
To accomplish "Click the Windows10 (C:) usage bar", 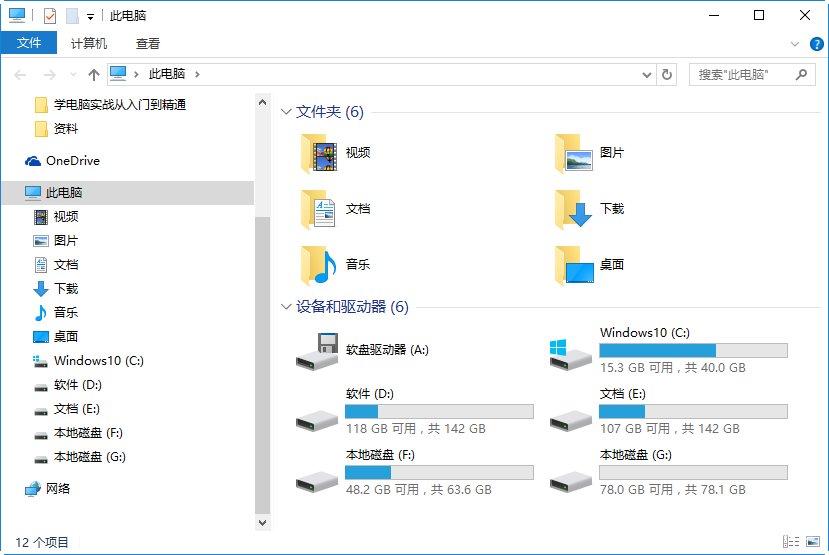I will [693, 350].
